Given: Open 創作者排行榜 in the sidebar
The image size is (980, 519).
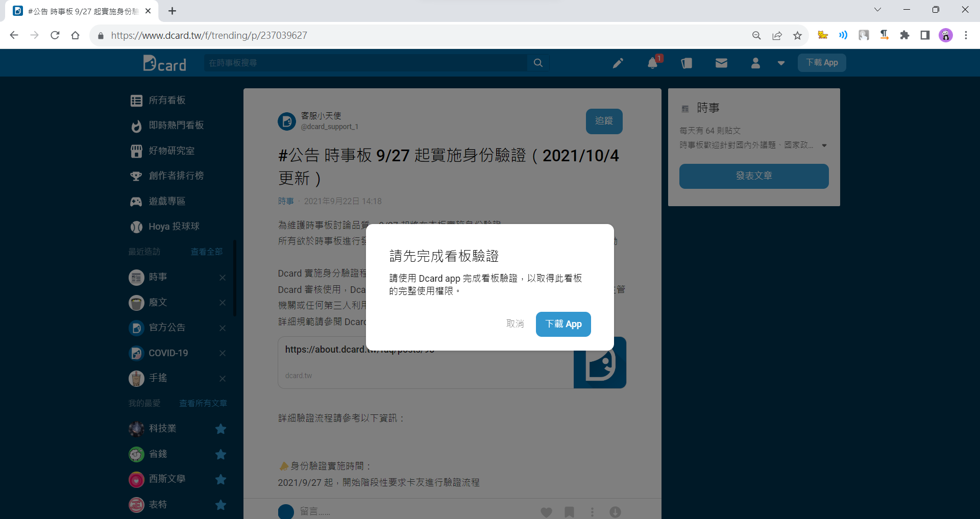Looking at the screenshot, I should (167, 176).
